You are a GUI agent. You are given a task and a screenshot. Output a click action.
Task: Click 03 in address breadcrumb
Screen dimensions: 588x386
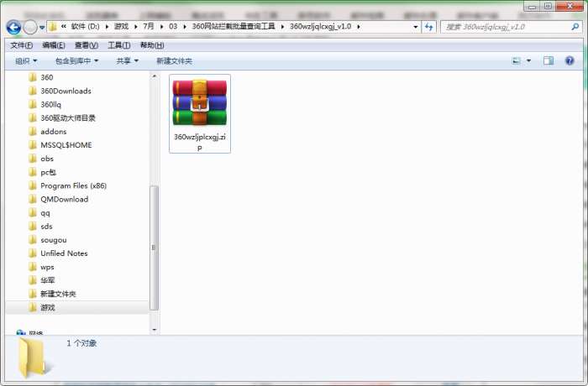tap(173, 27)
